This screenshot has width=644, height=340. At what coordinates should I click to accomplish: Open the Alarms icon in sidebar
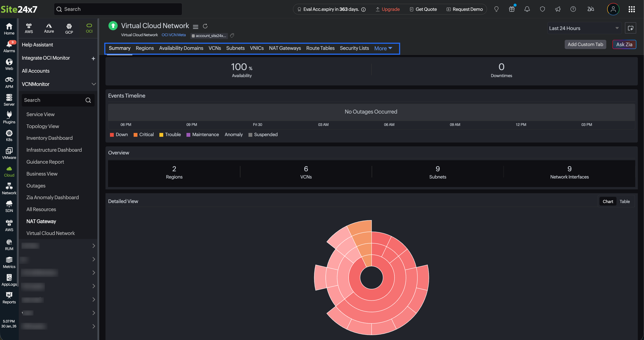9,46
